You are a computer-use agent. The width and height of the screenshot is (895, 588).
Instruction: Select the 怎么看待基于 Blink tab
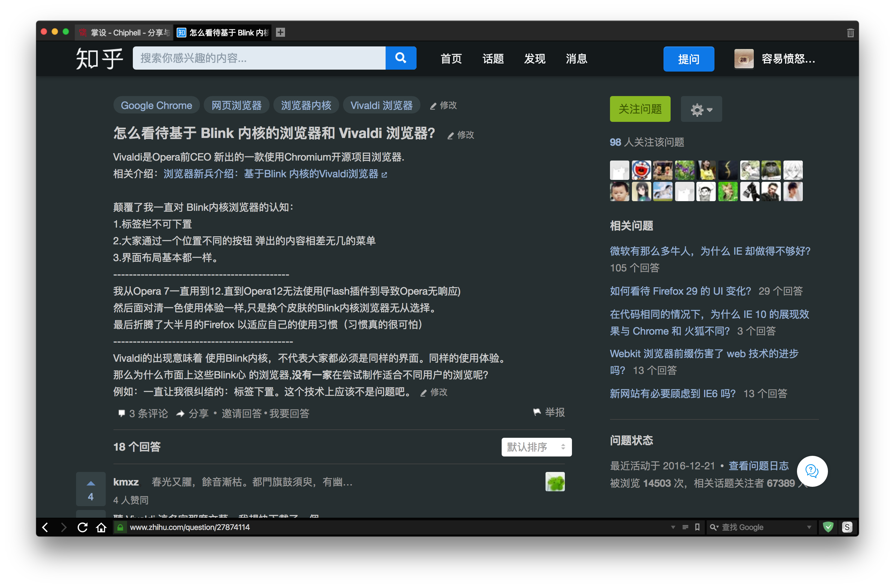(x=223, y=33)
